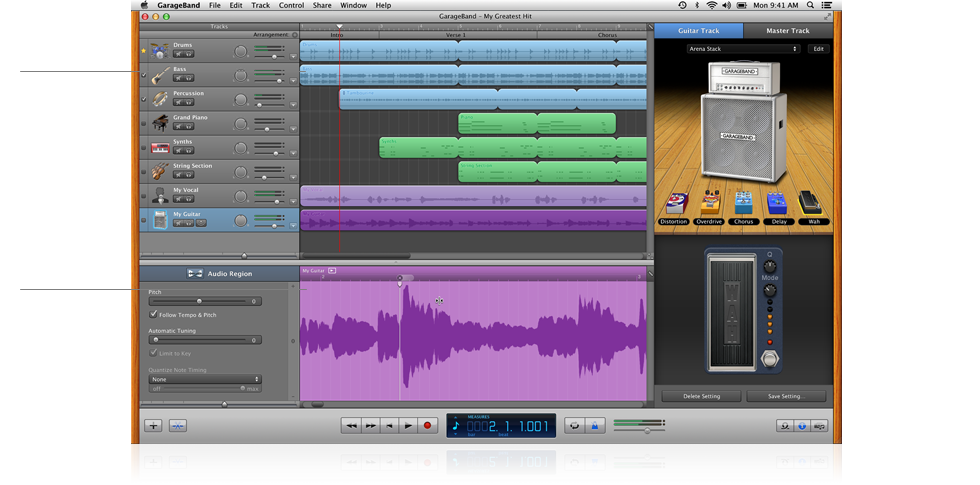Select the Verse 1 arrangement marker
Viewport: 980px width, 485px height.
pyautogui.click(x=456, y=35)
